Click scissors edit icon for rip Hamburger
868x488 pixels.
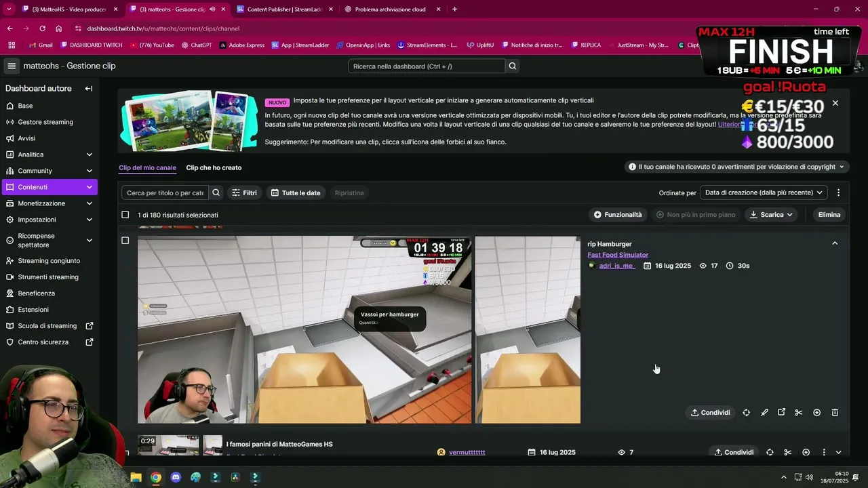click(x=799, y=413)
